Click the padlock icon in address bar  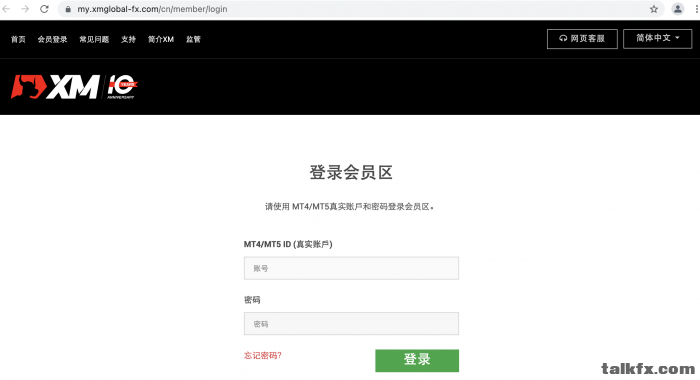[68, 9]
